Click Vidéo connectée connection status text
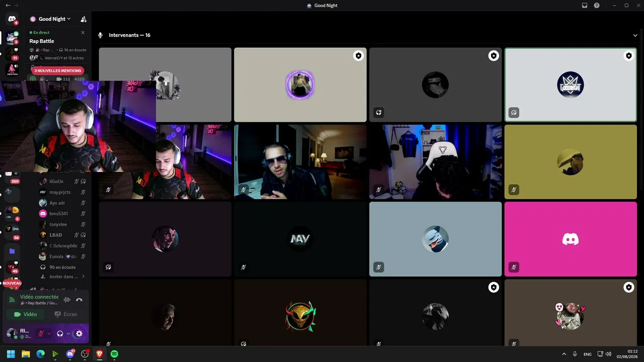Viewport: 644px width, 362px height. click(39, 297)
